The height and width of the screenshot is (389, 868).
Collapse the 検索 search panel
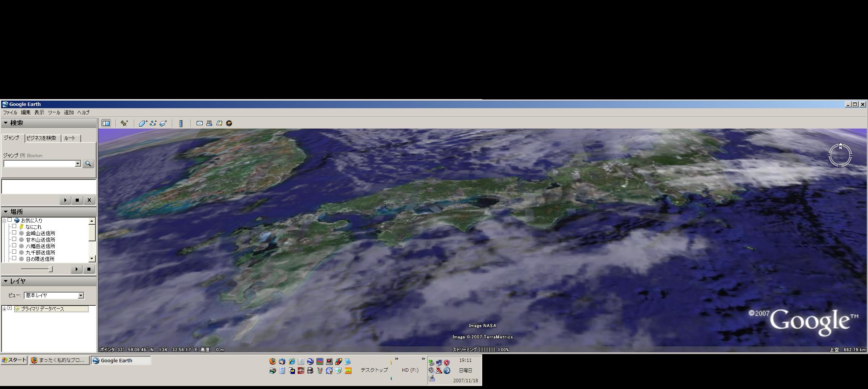coord(6,123)
